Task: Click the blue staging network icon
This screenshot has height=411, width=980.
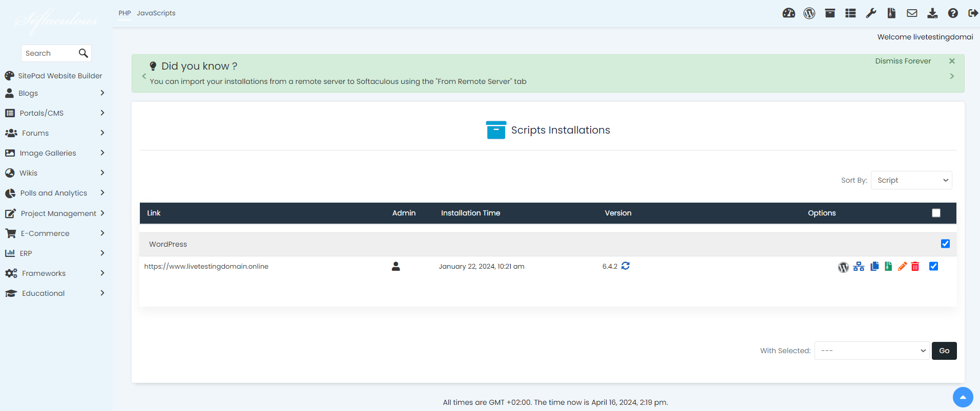Action: [x=859, y=267]
